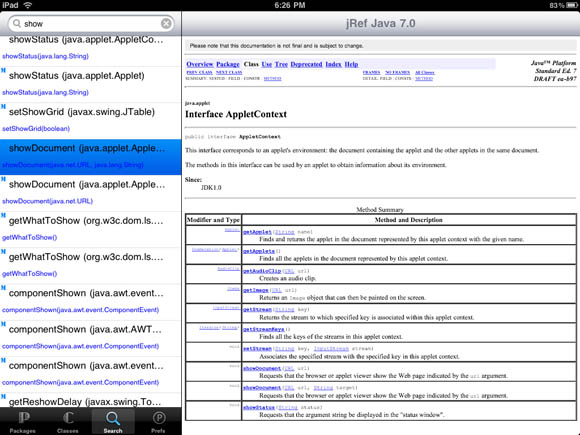This screenshot has height=435, width=580.
Task: Open the Deprecated navigation link
Action: 306,64
